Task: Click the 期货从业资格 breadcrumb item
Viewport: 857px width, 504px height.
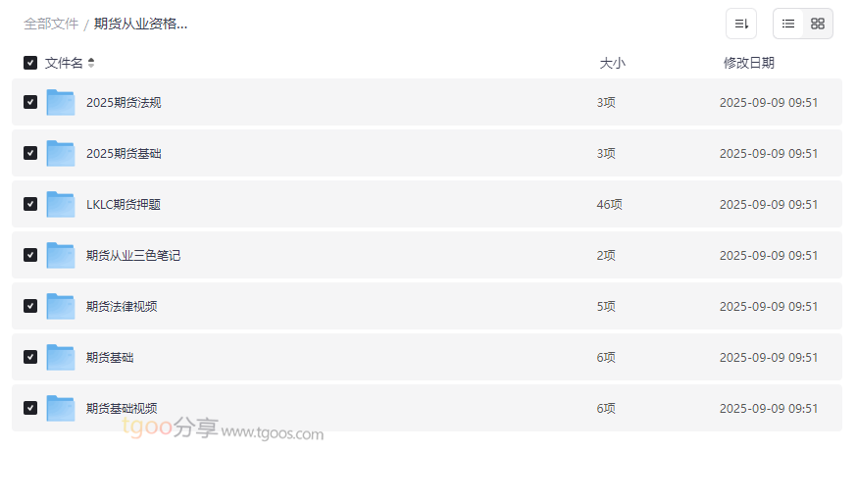Action: pyautogui.click(x=140, y=24)
